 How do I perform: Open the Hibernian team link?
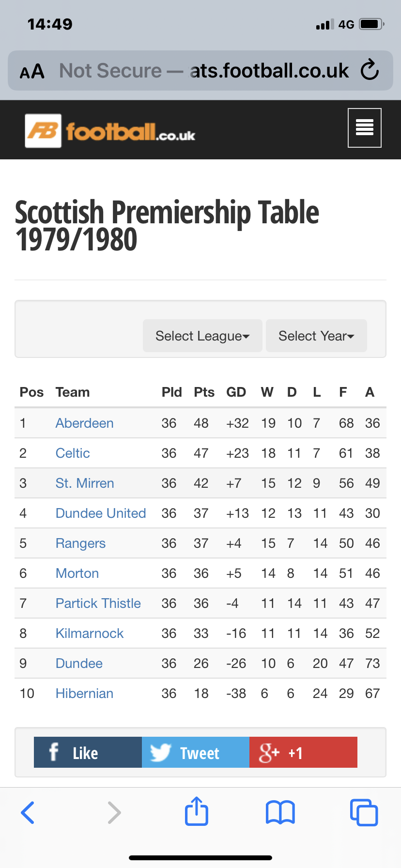coord(84,694)
